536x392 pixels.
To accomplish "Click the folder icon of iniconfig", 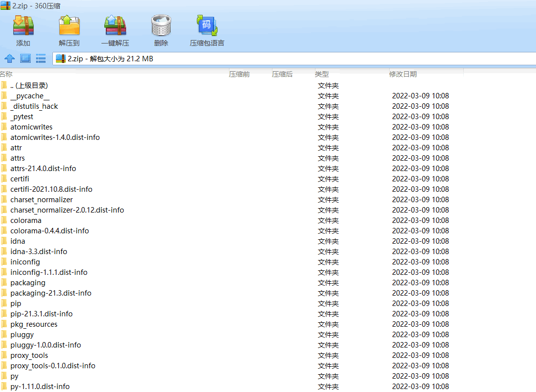I will tap(4, 261).
